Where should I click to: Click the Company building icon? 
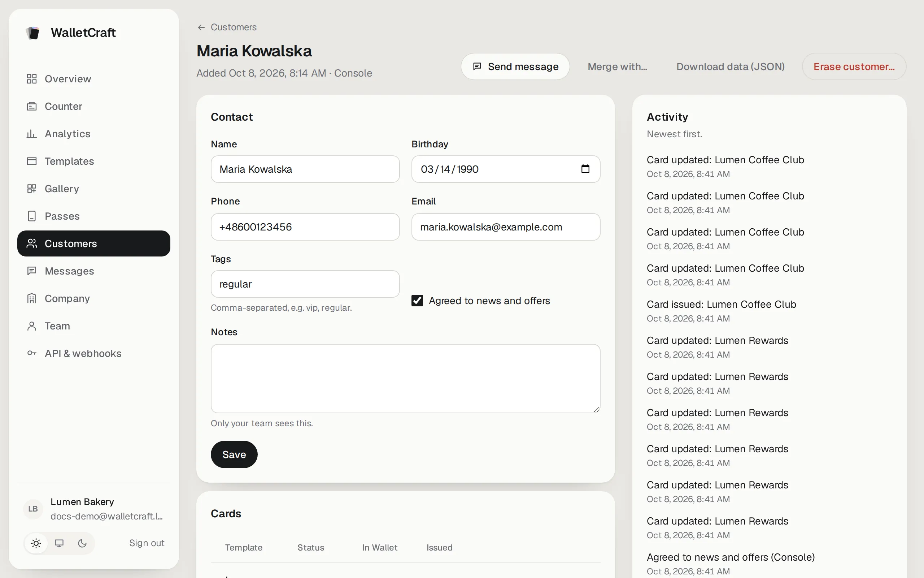click(32, 298)
